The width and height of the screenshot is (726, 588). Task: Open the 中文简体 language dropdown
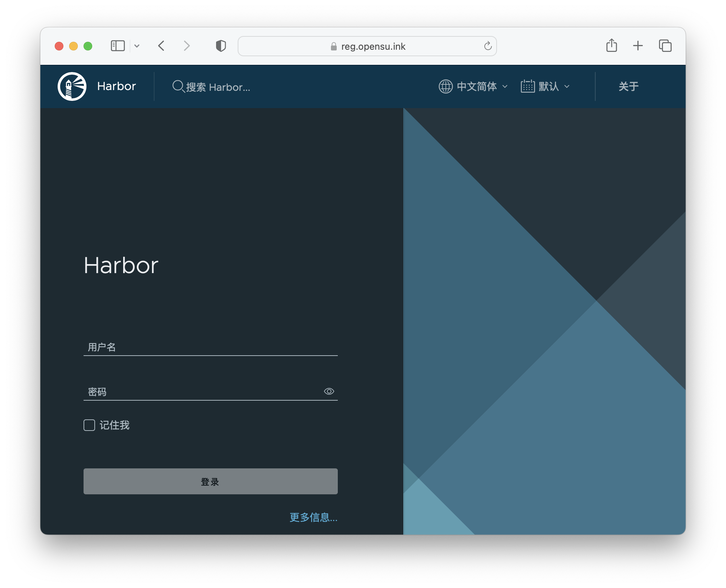pyautogui.click(x=473, y=86)
